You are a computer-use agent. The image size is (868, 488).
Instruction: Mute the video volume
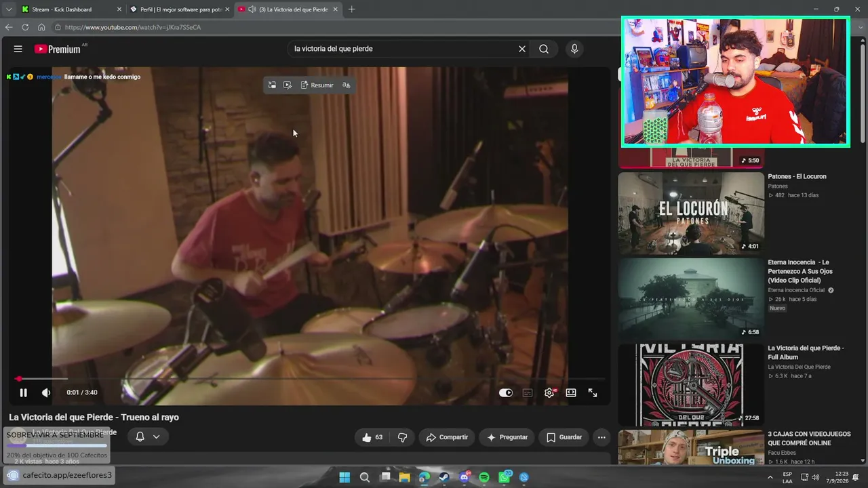[x=46, y=392]
